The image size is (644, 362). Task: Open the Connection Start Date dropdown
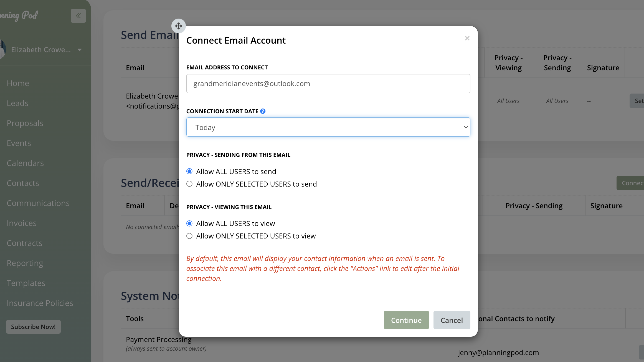pyautogui.click(x=328, y=127)
